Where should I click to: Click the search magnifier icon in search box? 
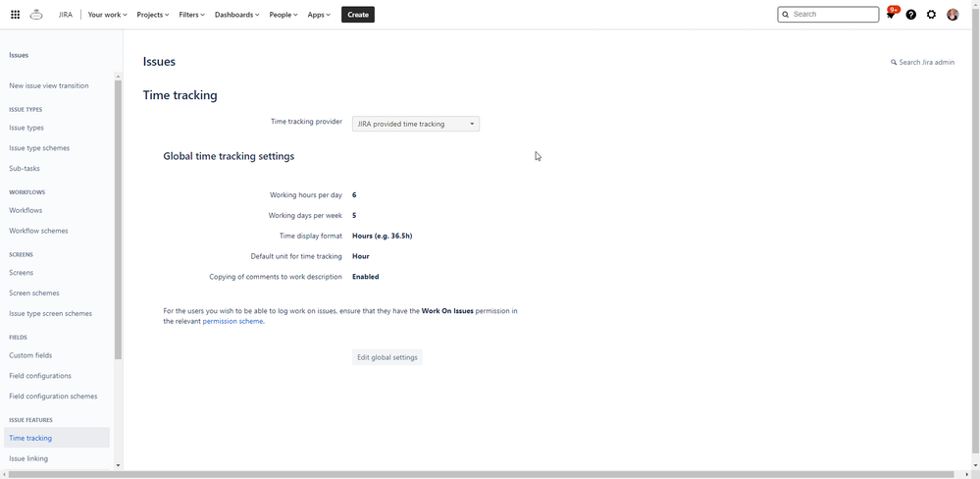pyautogui.click(x=786, y=15)
